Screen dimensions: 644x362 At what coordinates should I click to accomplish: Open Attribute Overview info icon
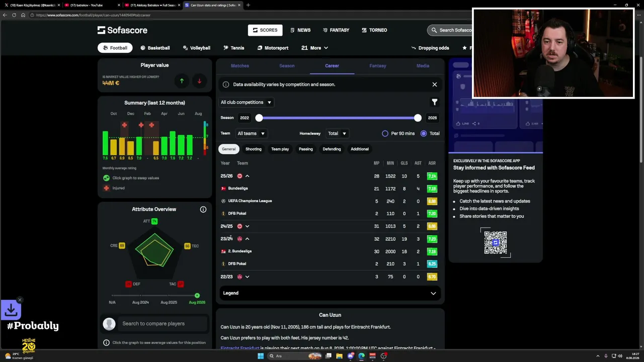(203, 209)
